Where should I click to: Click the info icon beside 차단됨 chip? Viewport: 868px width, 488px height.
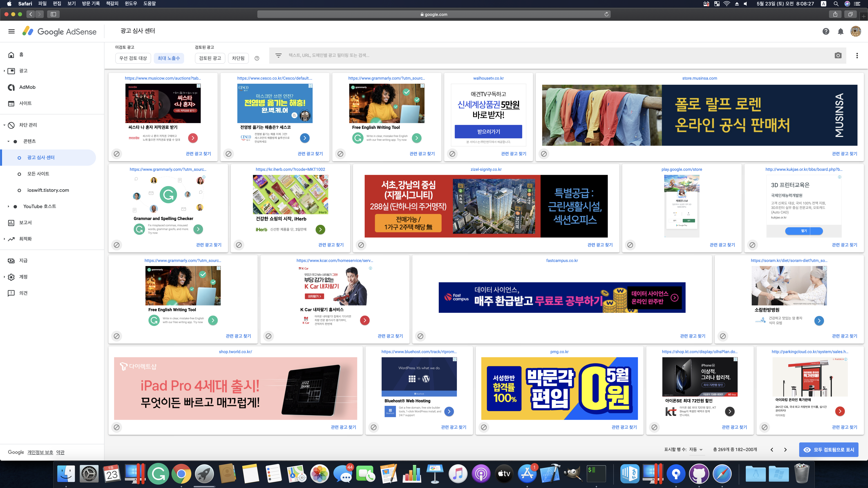[x=257, y=58]
